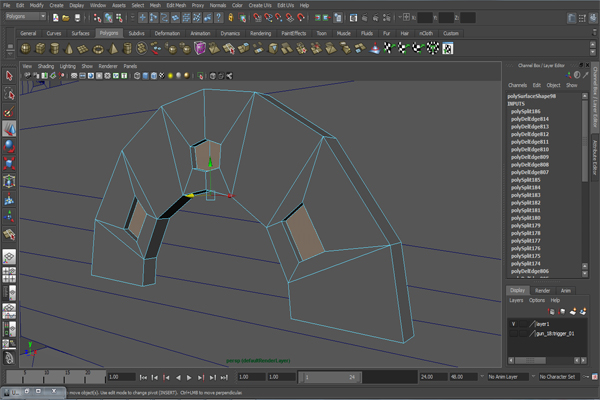Go to start of playback range

pos(143,377)
